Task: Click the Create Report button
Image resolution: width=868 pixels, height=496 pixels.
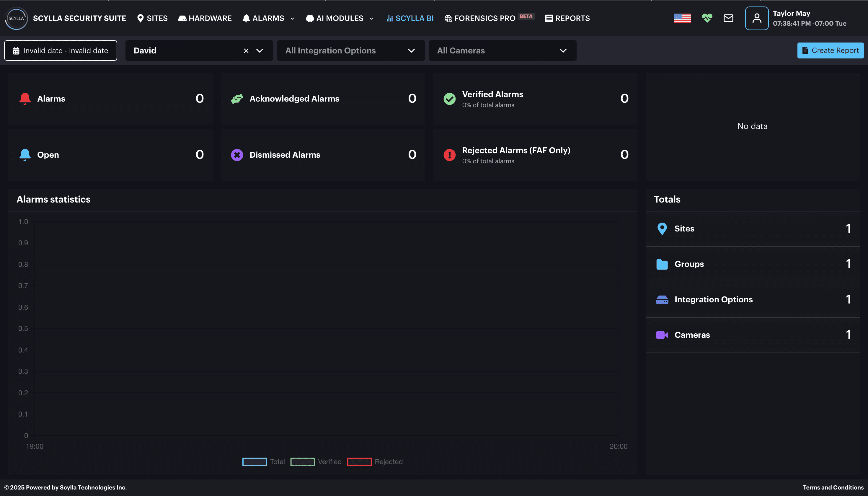Action: 830,50
